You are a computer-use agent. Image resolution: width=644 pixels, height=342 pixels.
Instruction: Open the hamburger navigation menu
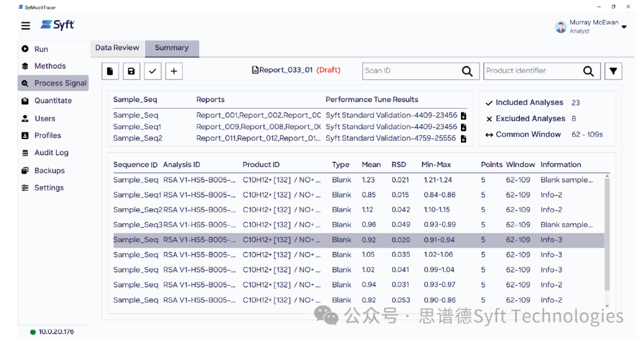tap(26, 26)
